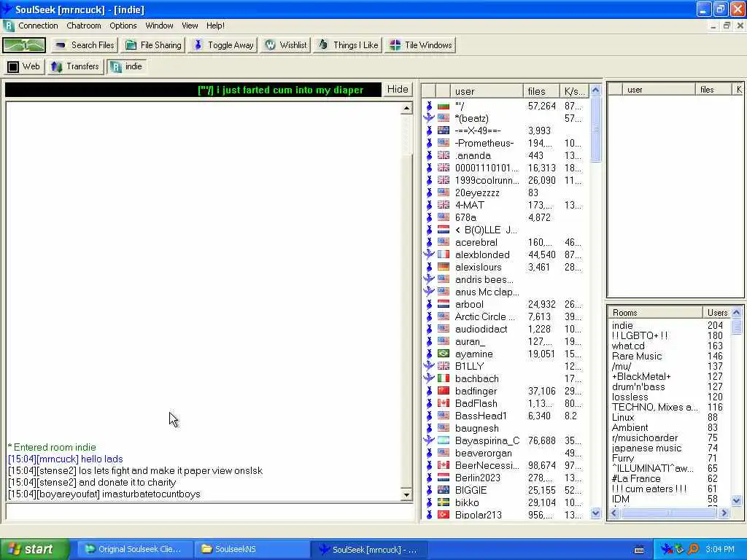The width and height of the screenshot is (747, 560).
Task: Select the japanese music room
Action: pos(646,448)
